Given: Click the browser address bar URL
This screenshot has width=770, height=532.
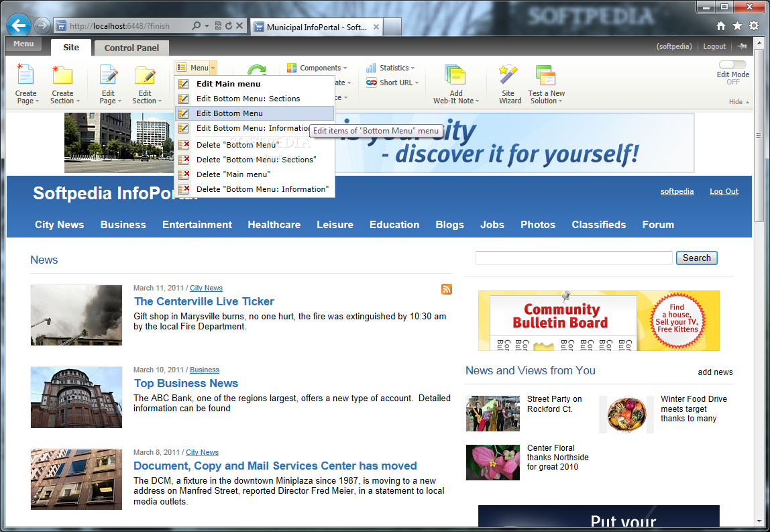Looking at the screenshot, I should point(119,26).
